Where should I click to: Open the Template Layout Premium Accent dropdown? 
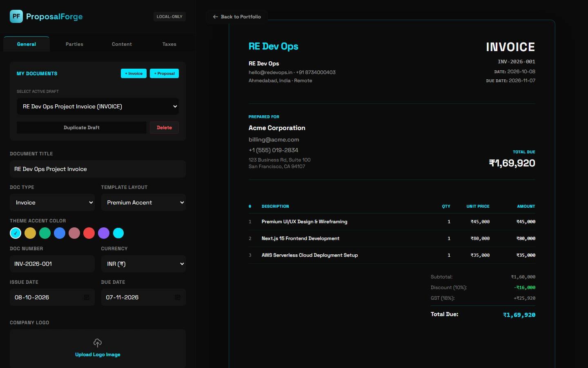click(x=143, y=202)
